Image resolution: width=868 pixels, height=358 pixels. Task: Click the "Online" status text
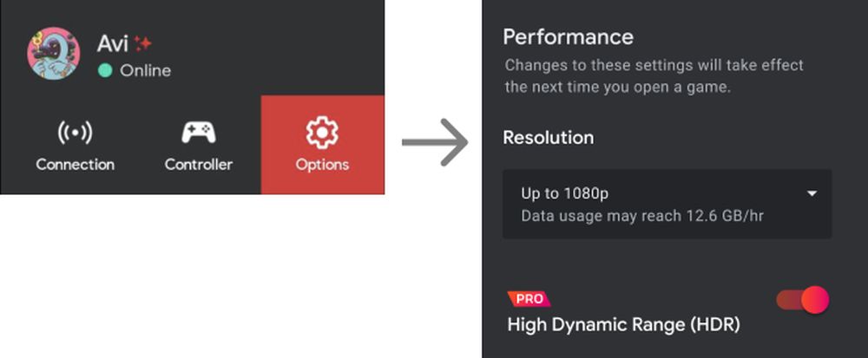tap(145, 70)
